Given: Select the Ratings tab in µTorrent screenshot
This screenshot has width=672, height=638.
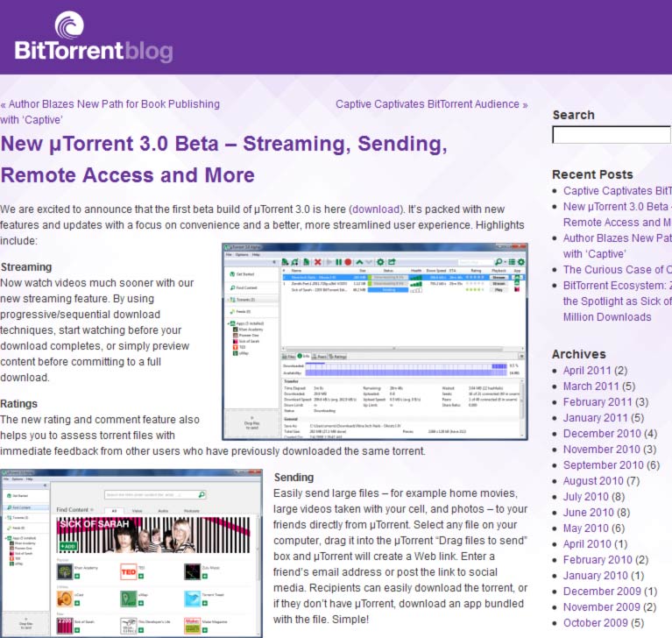Looking at the screenshot, I should coord(337,357).
